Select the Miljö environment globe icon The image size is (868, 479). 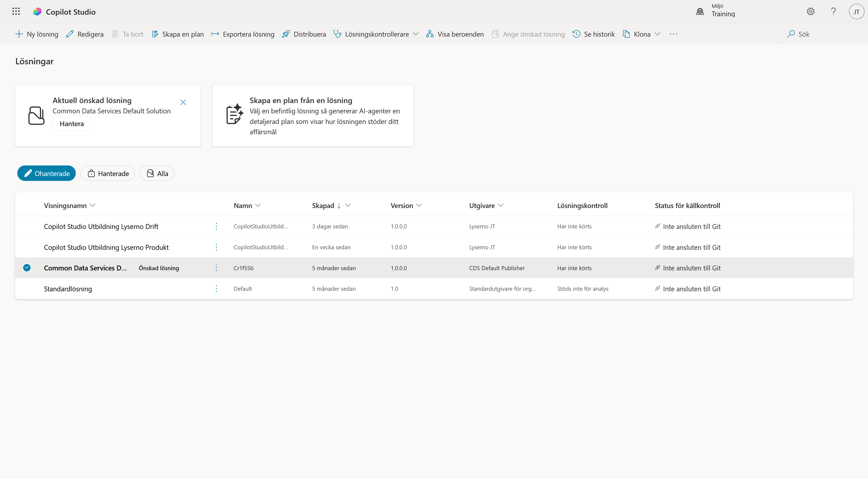pos(700,11)
